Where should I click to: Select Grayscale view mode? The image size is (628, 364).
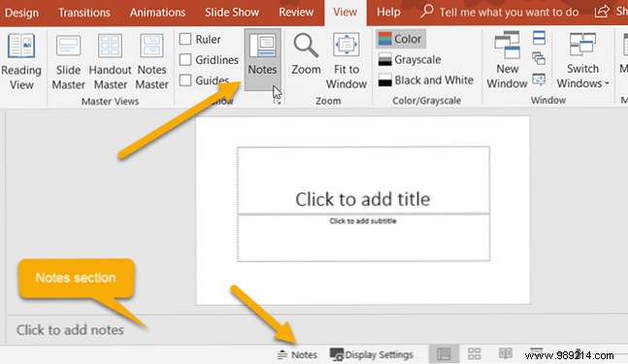[410, 59]
